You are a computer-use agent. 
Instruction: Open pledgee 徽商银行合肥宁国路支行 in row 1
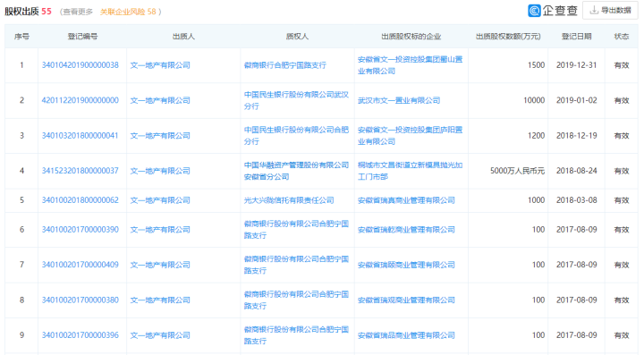pyautogui.click(x=285, y=65)
